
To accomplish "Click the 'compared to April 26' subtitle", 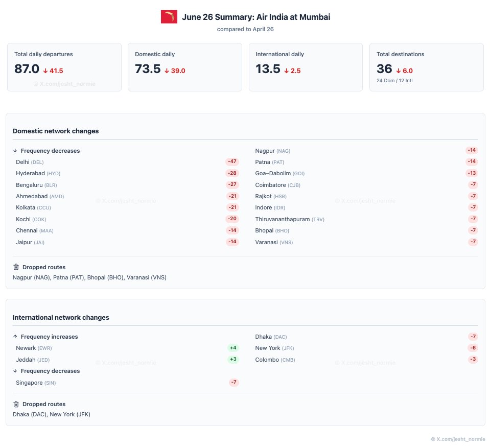I will [x=245, y=29].
